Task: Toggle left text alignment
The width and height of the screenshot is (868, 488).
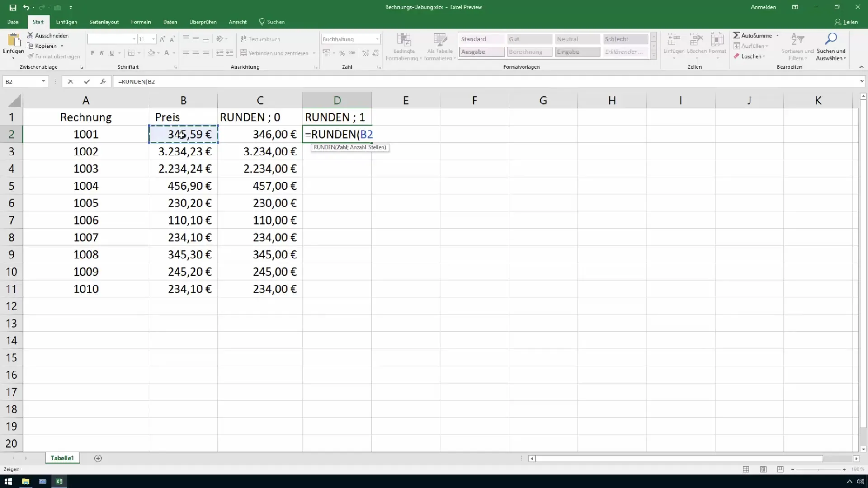Action: [185, 53]
